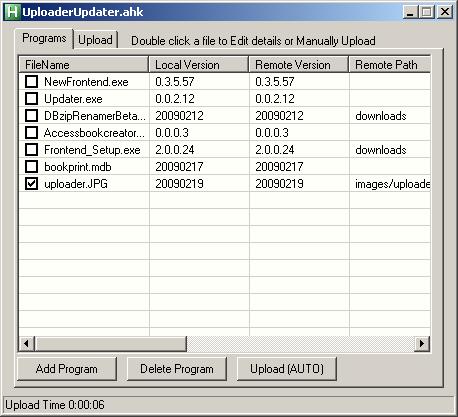
Task: Click downloads path of Frontend_Setup.exe row
Action: pos(381,150)
